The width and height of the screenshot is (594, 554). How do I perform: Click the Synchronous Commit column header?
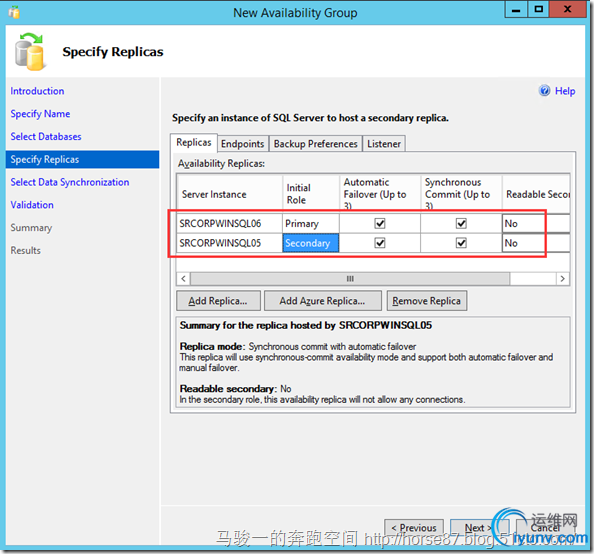(461, 194)
